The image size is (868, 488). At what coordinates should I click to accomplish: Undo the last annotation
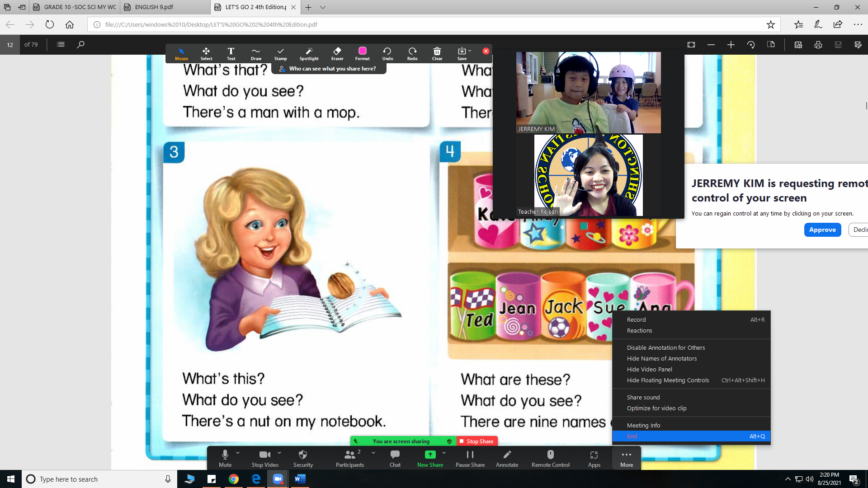pos(387,53)
